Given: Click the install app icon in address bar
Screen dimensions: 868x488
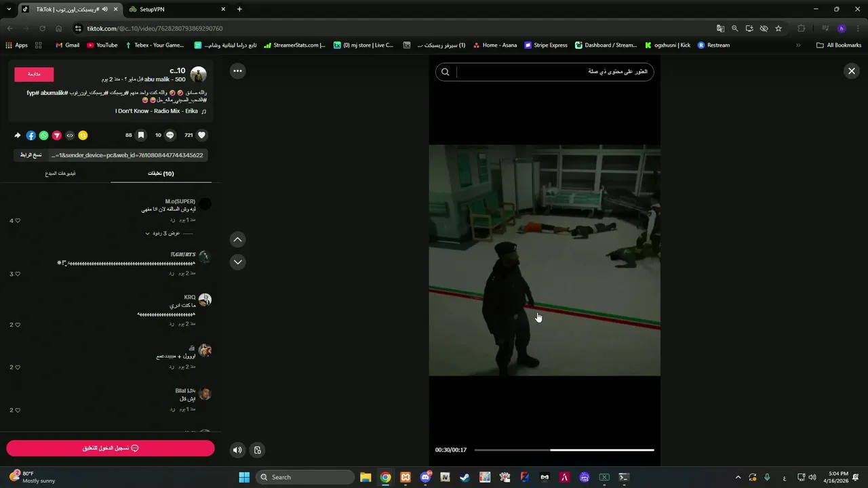Looking at the screenshot, I should (749, 28).
